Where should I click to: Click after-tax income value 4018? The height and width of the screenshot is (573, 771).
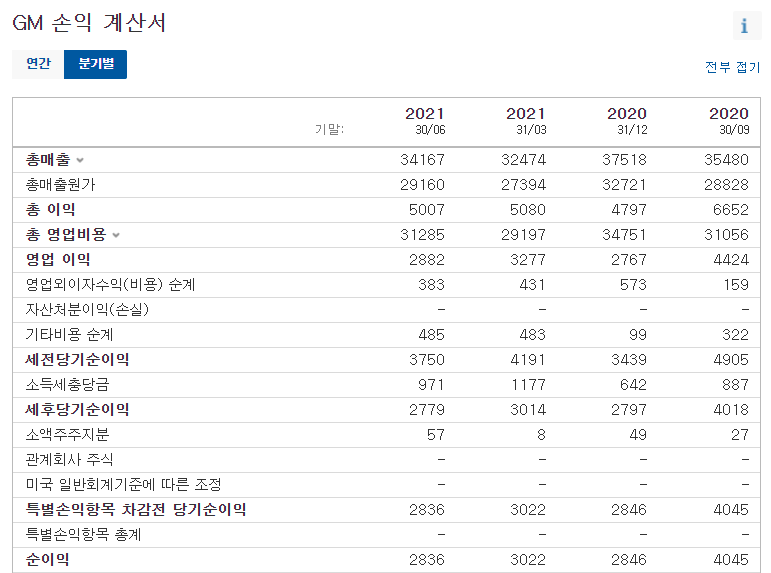click(x=731, y=410)
